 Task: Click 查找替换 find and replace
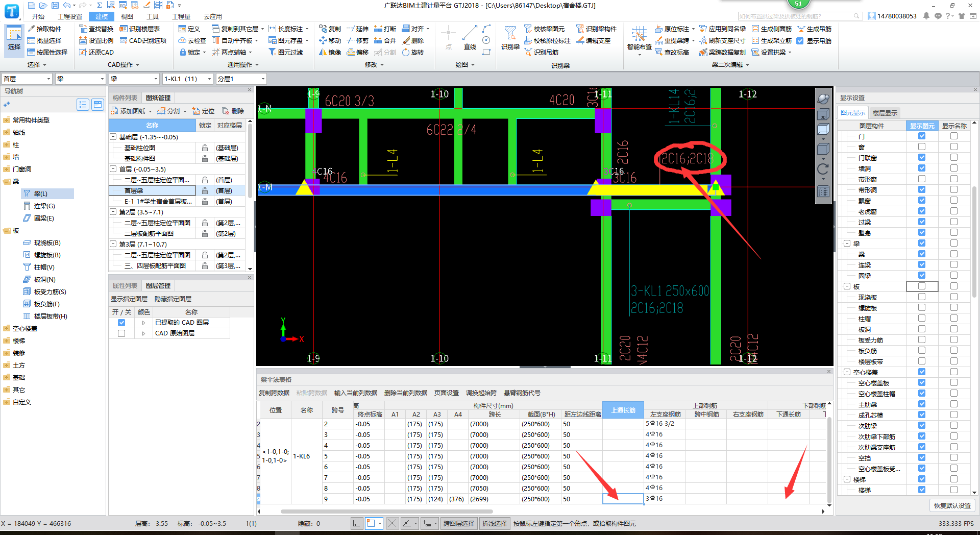click(x=96, y=29)
